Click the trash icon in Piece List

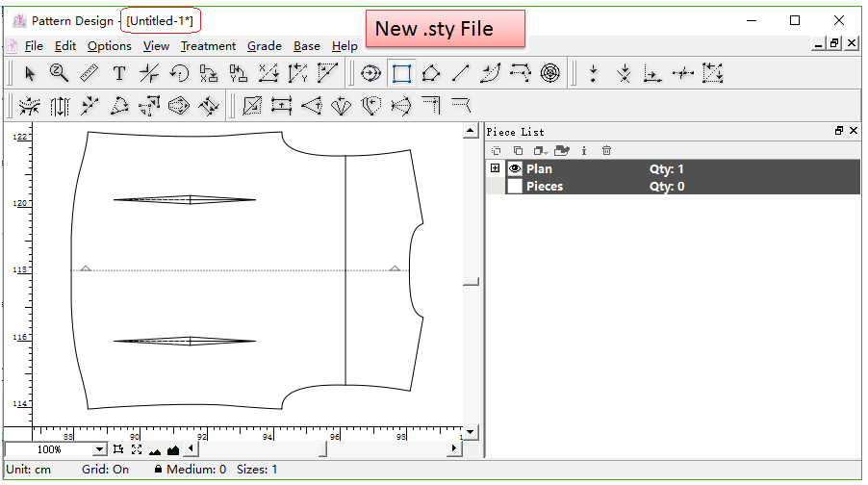606,150
